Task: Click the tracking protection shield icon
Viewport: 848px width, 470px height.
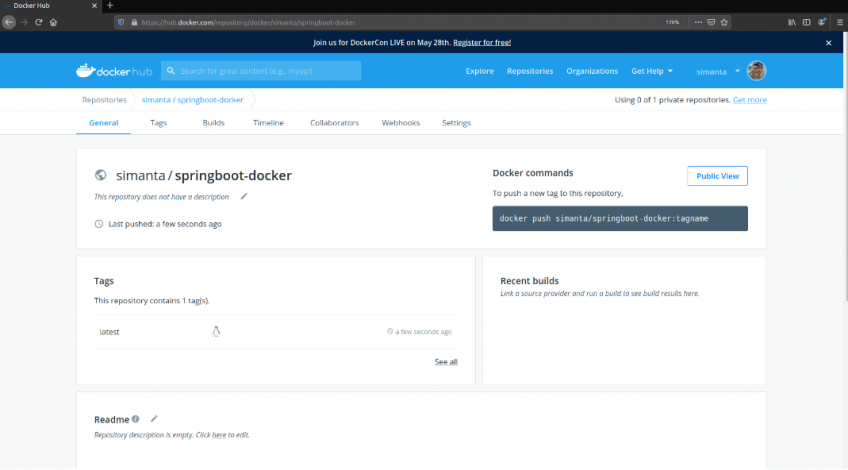Action: click(x=121, y=22)
